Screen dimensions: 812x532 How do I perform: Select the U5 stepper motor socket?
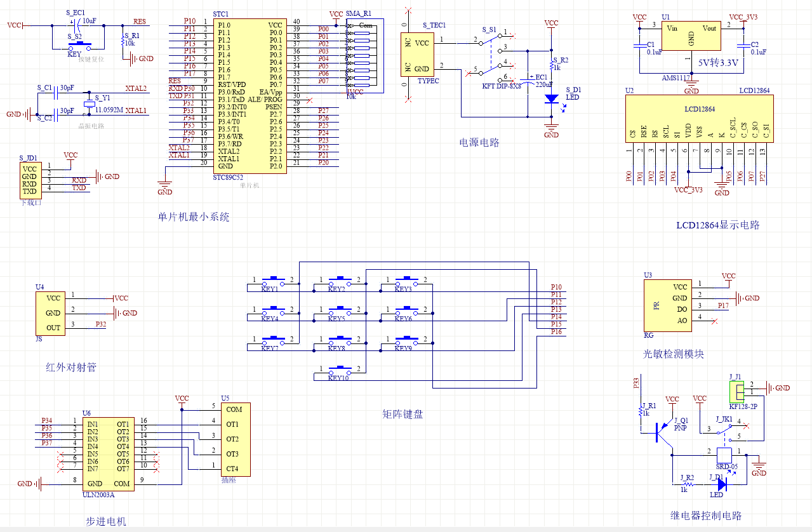pos(236,439)
